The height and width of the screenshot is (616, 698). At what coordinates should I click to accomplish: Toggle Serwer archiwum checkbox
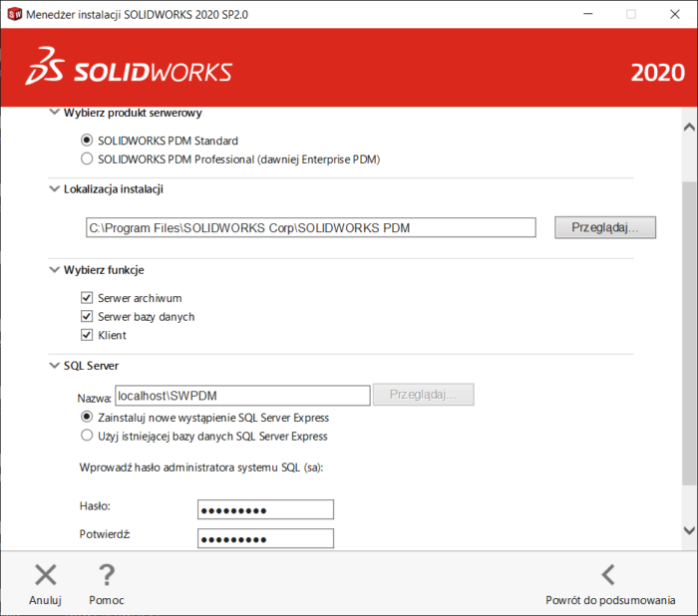point(87,298)
